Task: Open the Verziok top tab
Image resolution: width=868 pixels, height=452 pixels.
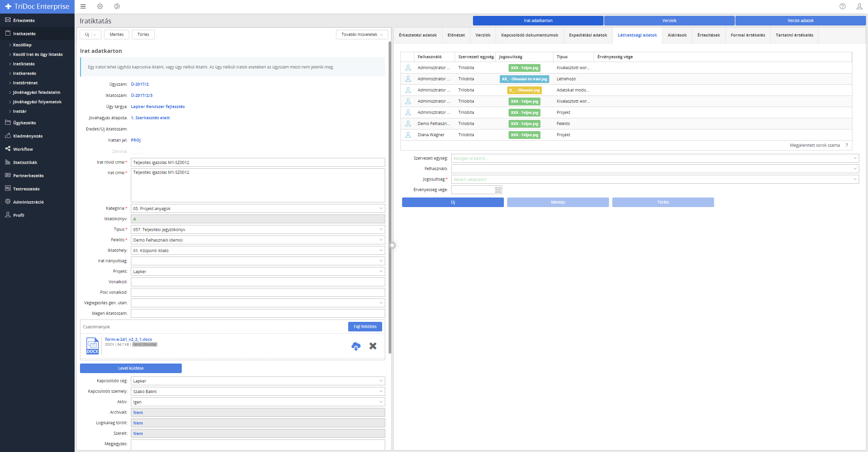Action: tap(669, 21)
